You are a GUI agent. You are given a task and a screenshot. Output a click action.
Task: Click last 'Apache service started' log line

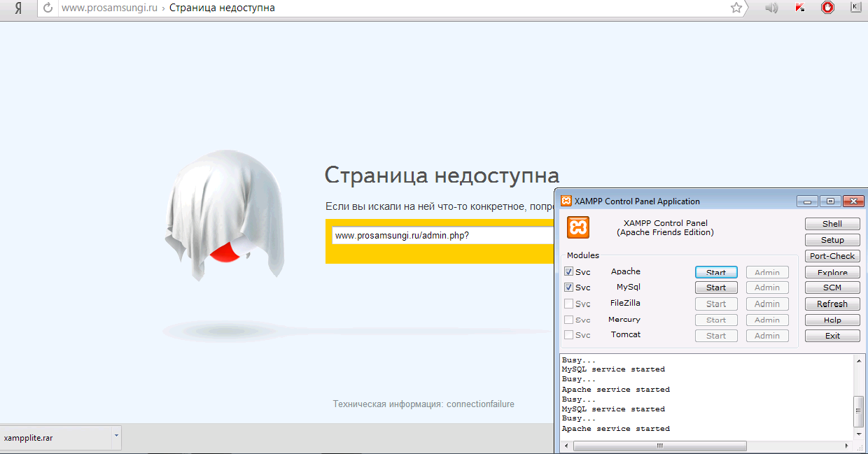pyautogui.click(x=616, y=429)
